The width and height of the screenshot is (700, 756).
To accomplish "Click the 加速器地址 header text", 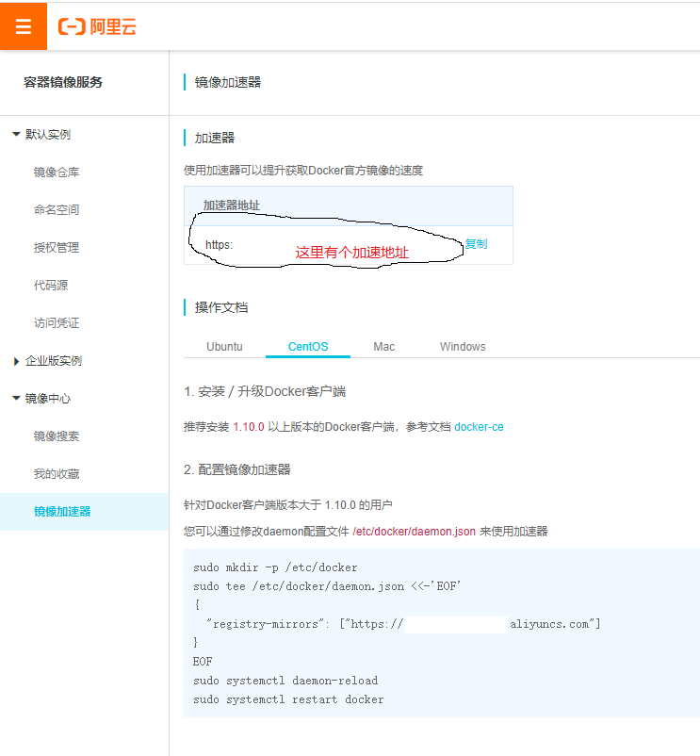I will (231, 205).
